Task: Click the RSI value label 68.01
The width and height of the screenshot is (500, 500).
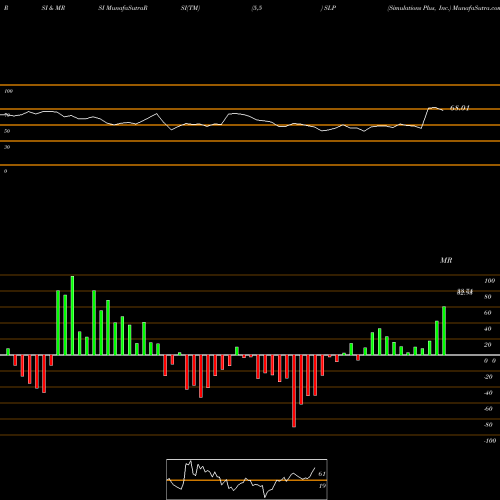Action: click(460, 108)
